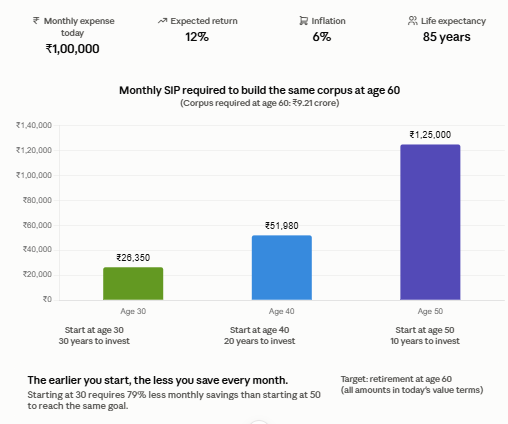Select the blue Age 40 bar
This screenshot has width=508, height=424.
coord(282,268)
